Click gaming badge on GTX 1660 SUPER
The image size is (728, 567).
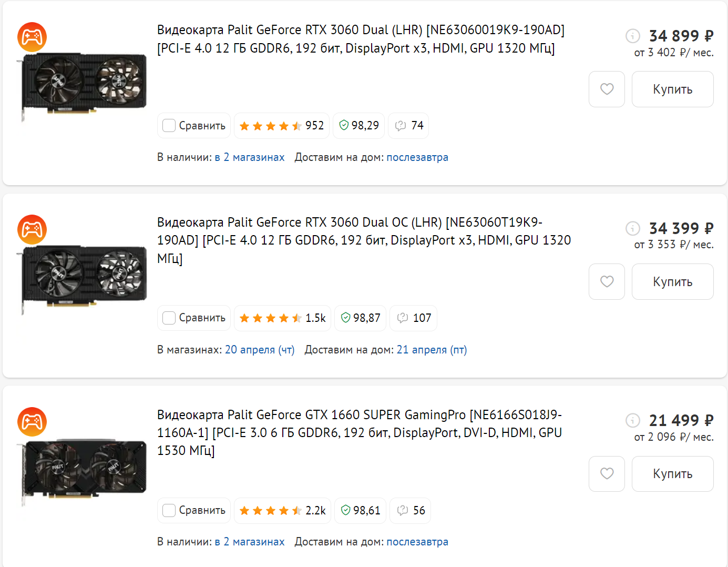click(32, 421)
